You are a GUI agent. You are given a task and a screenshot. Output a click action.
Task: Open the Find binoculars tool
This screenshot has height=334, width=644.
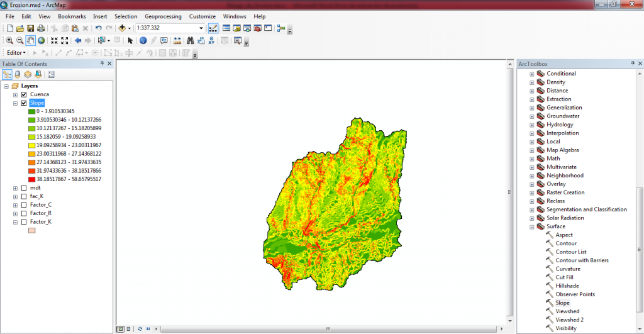(189, 40)
